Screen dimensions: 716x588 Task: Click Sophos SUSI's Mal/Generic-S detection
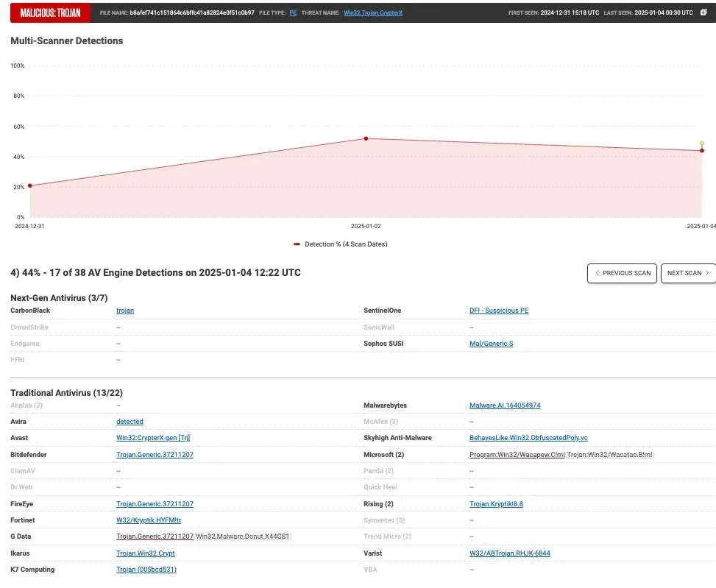click(491, 343)
